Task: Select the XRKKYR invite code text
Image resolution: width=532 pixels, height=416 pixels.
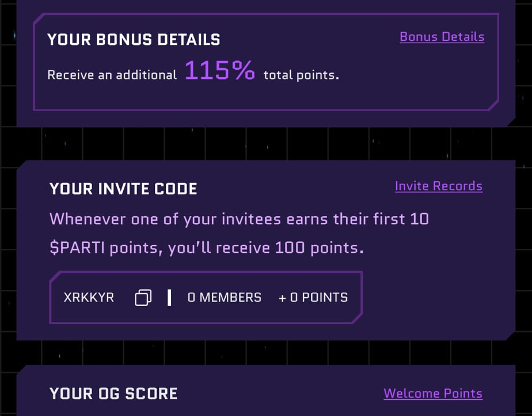Action: click(89, 297)
